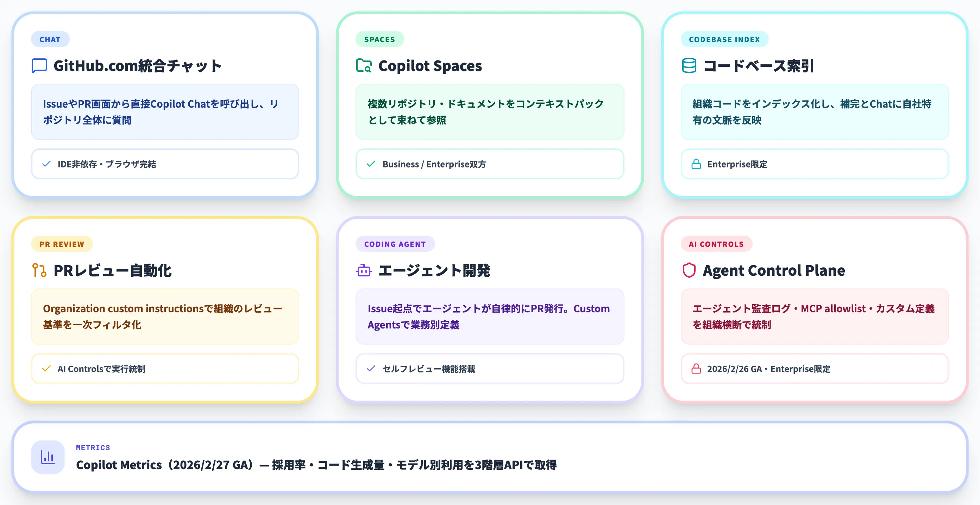Click the lock icon next to 2026/2/26 GA

tap(696, 369)
